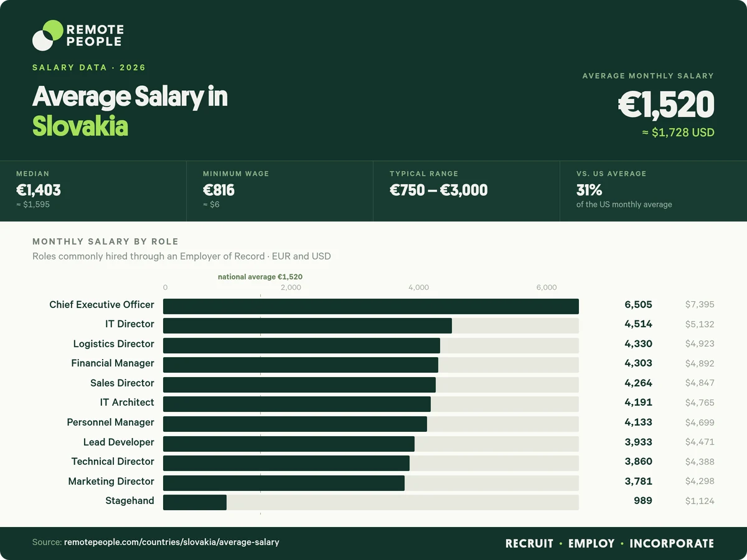The height and width of the screenshot is (560, 747).
Task: Click the $4,923 USD value
Action: 700,344
